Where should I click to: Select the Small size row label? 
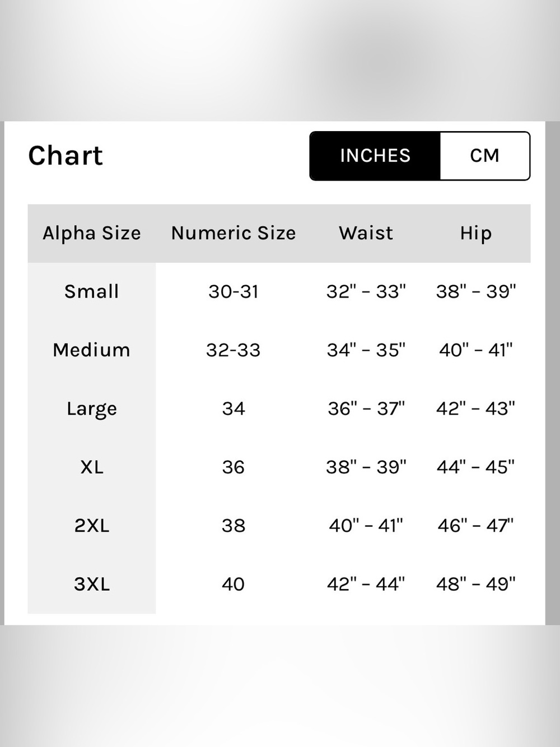pos(92,291)
